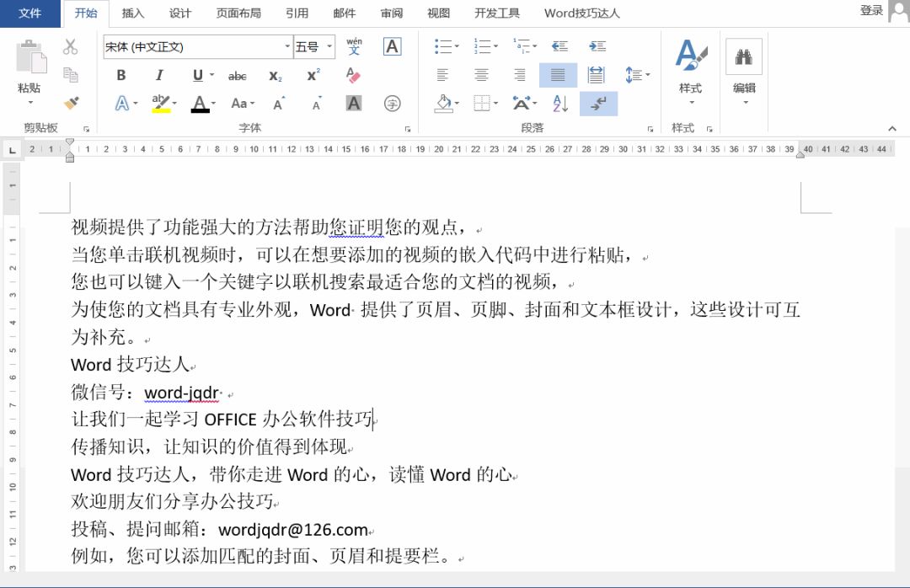Switch to 引用 tab

pos(297,13)
